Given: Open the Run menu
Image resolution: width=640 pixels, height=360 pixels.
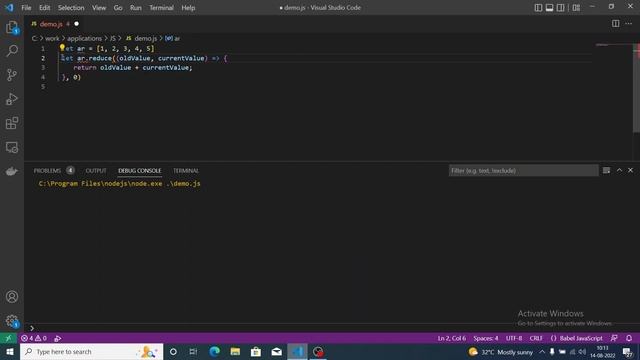Looking at the screenshot, I should click(x=136, y=8).
